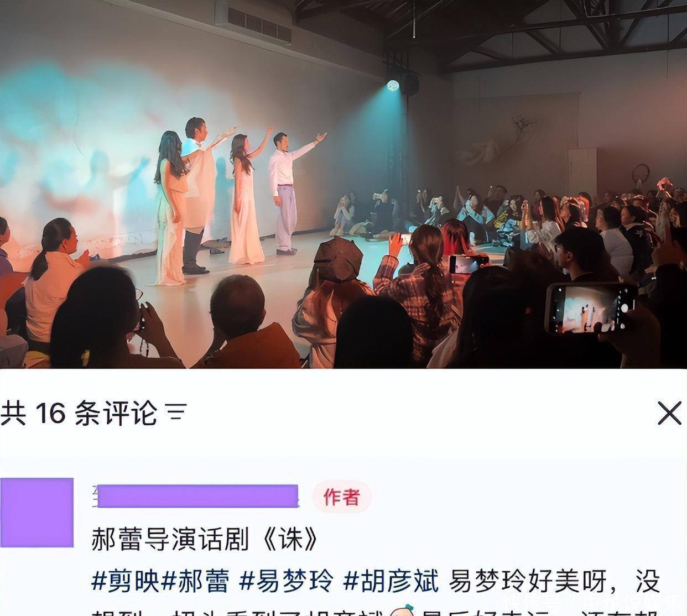Open the #胡彦斌 hashtag
The width and height of the screenshot is (687, 616).
(x=391, y=581)
